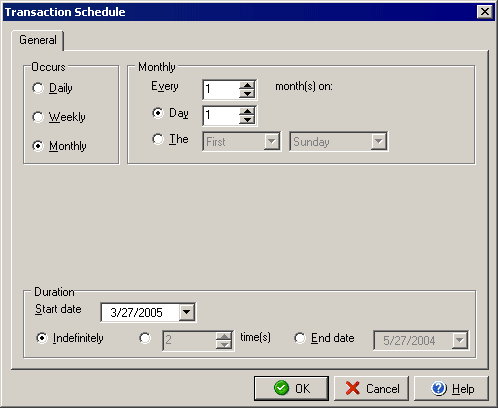Select the Weekly occurrence option
The image size is (498, 408).
(x=38, y=117)
